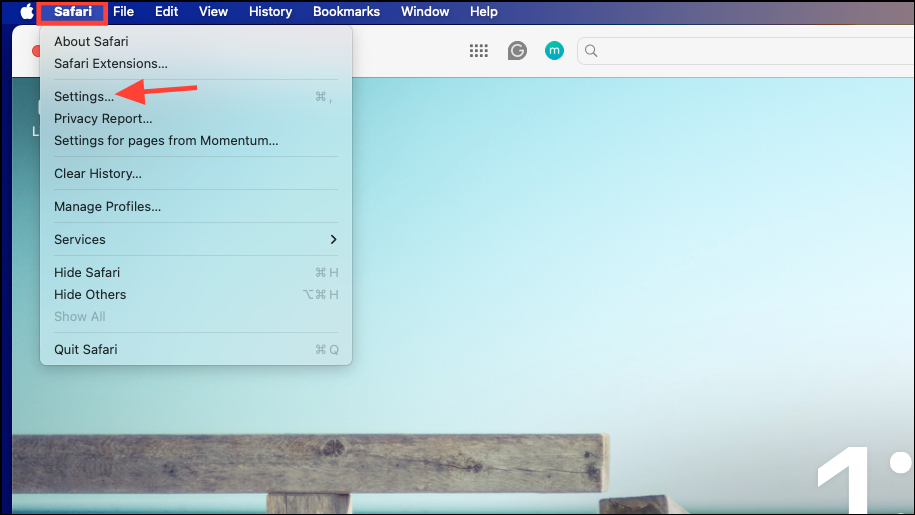The image size is (915, 515).
Task: Open the History menu
Action: pos(270,12)
